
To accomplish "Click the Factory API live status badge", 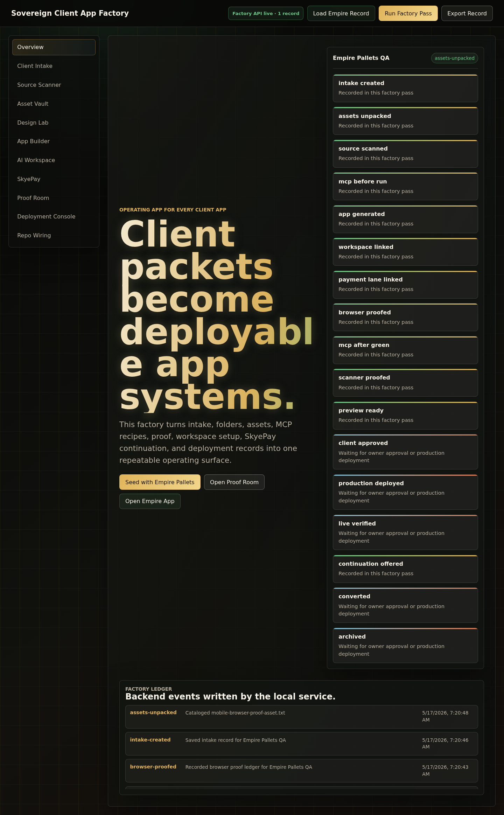I will pyautogui.click(x=266, y=13).
